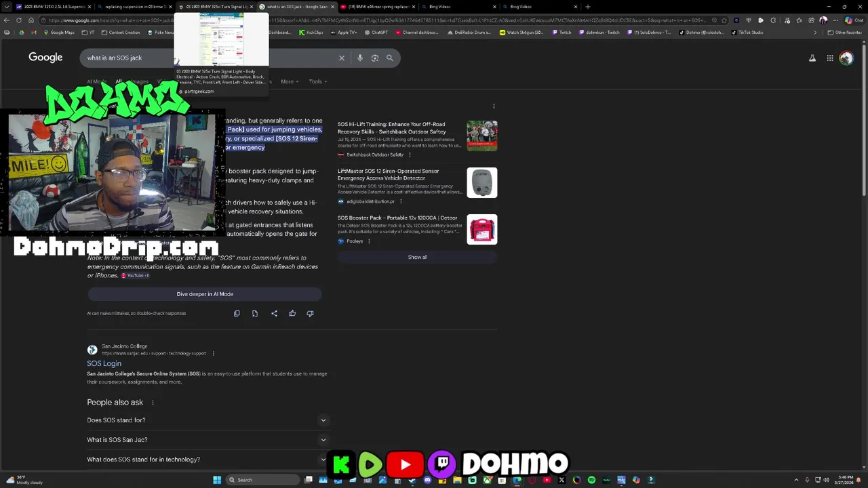Screen dimensions: 868x488
Task: Open more options for San Jacinto College result
Action: coord(213,353)
